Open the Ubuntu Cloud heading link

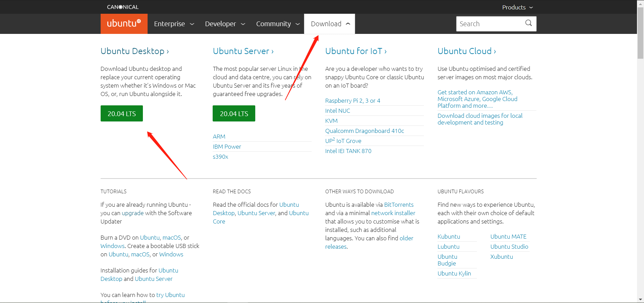click(x=467, y=51)
